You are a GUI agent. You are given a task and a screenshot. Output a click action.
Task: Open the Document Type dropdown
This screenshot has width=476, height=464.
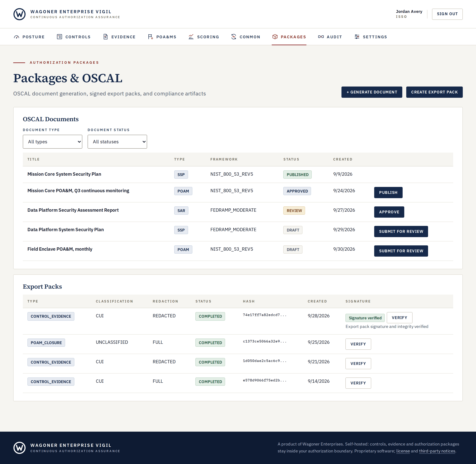[x=52, y=142]
